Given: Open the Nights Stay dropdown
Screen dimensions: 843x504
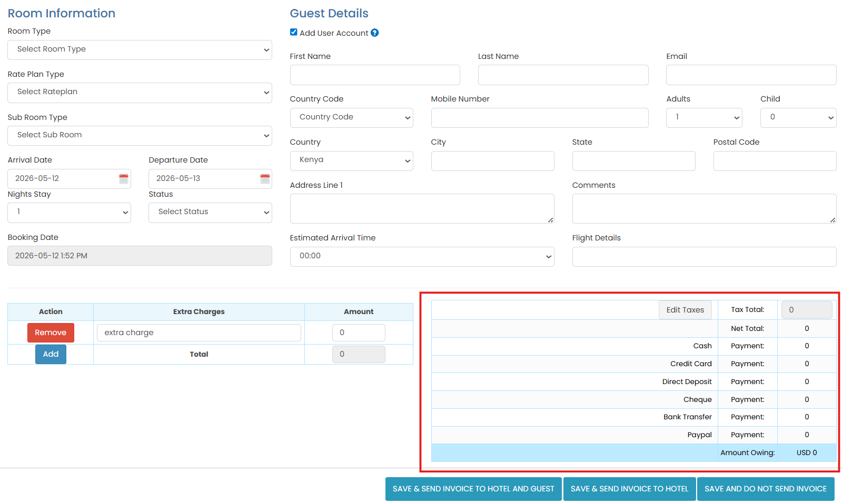Looking at the screenshot, I should [x=69, y=213].
